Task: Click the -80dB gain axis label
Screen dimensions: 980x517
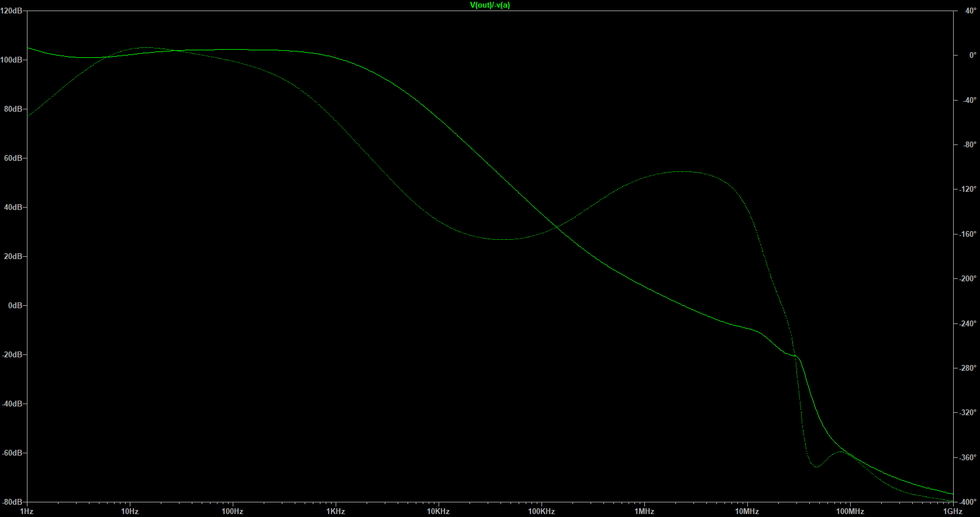Action: [x=12, y=502]
